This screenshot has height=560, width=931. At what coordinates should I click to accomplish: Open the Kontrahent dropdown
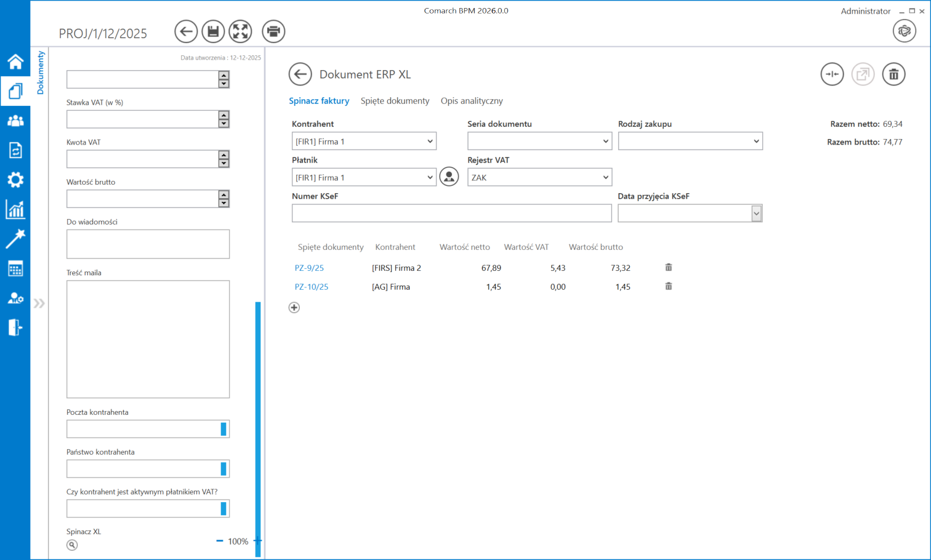click(x=364, y=142)
